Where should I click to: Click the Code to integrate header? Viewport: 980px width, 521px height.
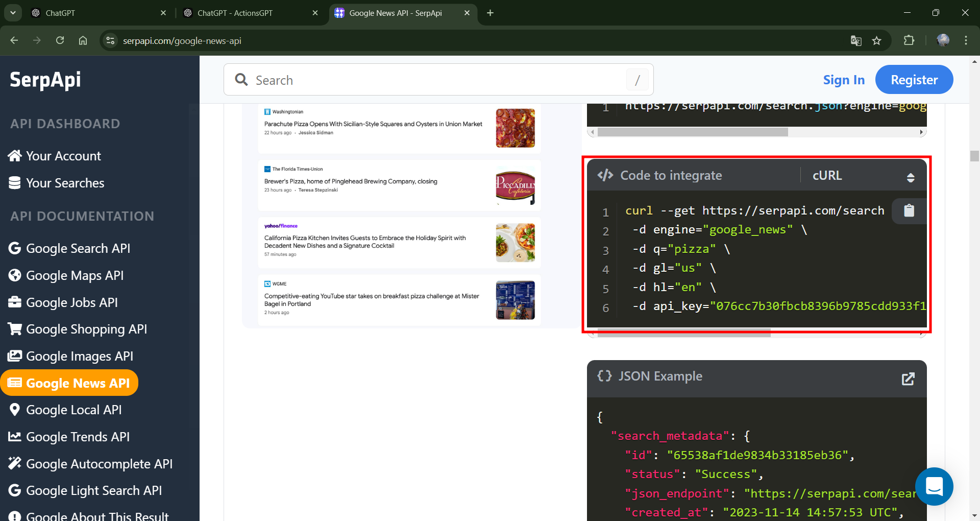671,176
